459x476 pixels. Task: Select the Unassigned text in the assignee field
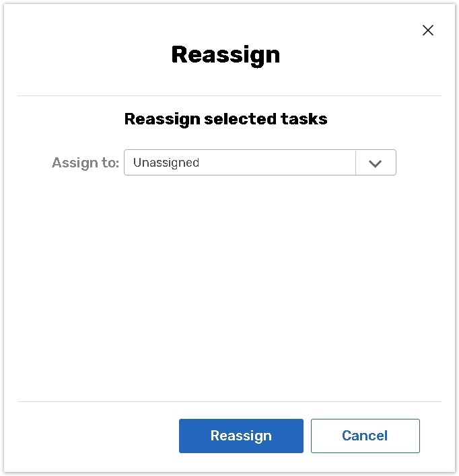pyautogui.click(x=166, y=163)
